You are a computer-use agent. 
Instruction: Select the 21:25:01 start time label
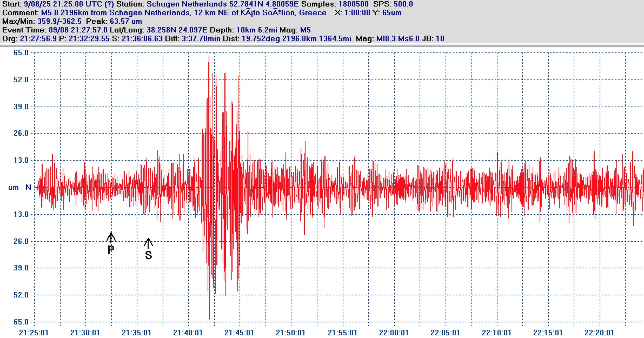click(34, 333)
